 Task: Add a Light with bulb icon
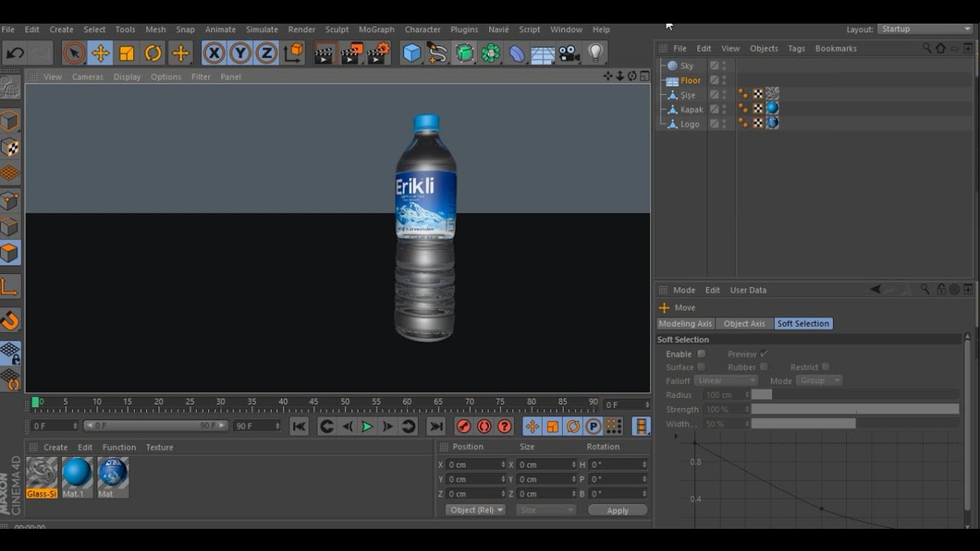tap(596, 53)
